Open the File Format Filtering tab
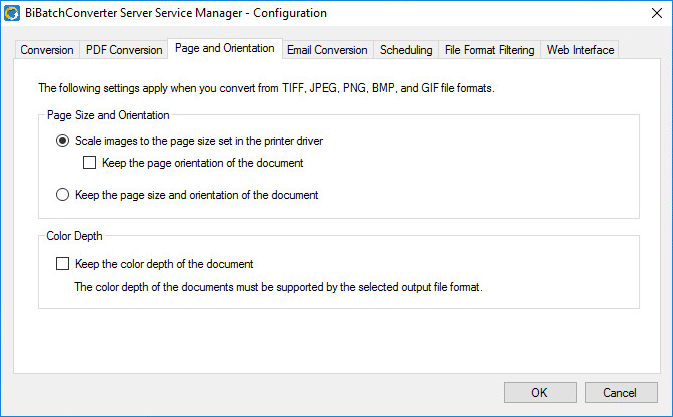 point(489,50)
